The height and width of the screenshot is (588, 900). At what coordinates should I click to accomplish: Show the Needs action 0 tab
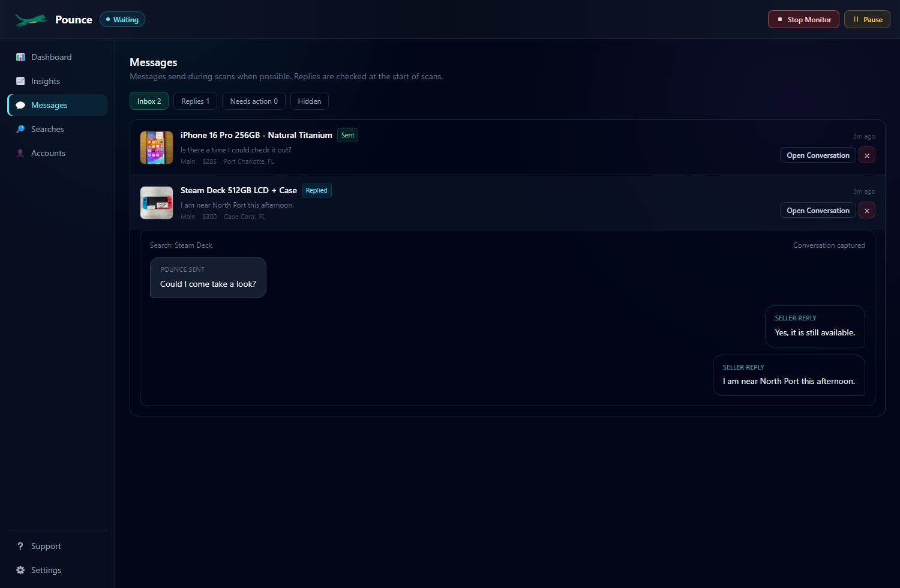point(254,101)
